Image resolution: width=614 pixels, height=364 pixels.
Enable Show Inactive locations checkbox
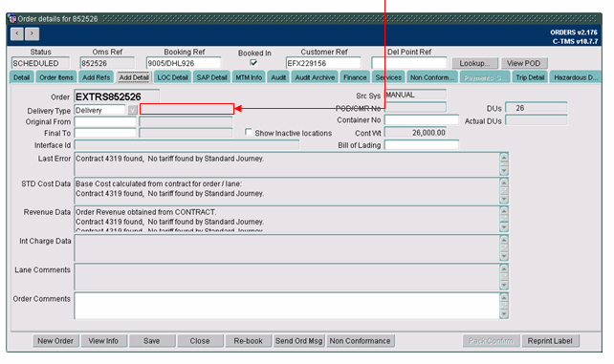(249, 132)
